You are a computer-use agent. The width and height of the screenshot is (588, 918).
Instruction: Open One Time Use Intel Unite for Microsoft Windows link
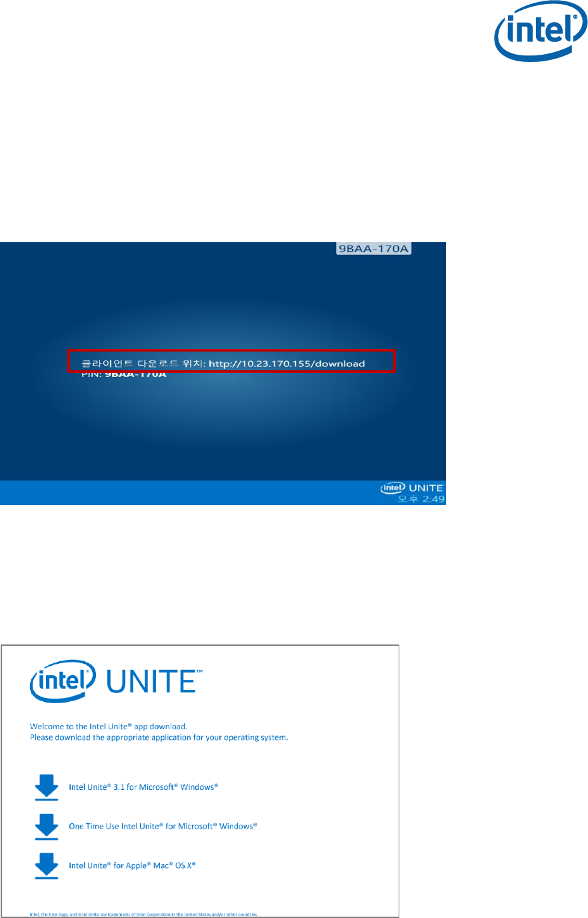(x=163, y=826)
